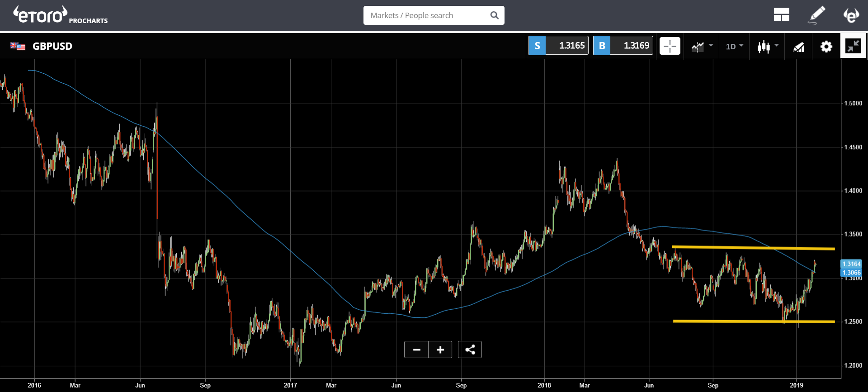
Task: Open chart settings gear
Action: (x=826, y=47)
